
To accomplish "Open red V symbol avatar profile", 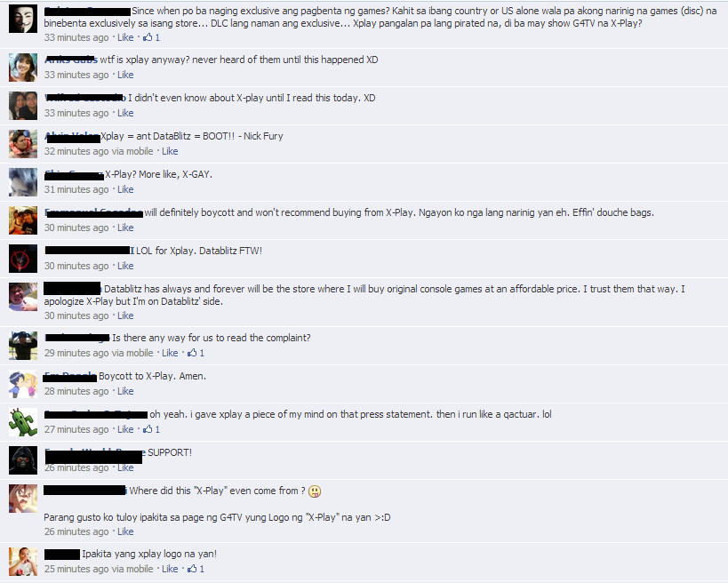I will 23,259.
